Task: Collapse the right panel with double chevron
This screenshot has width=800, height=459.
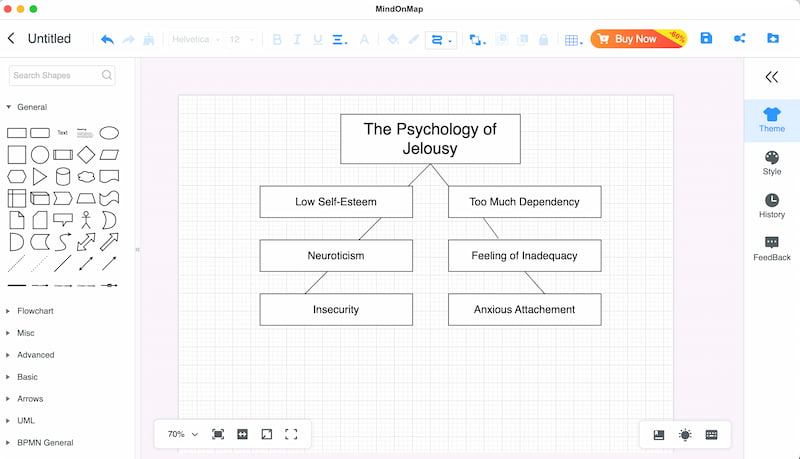Action: click(x=771, y=77)
